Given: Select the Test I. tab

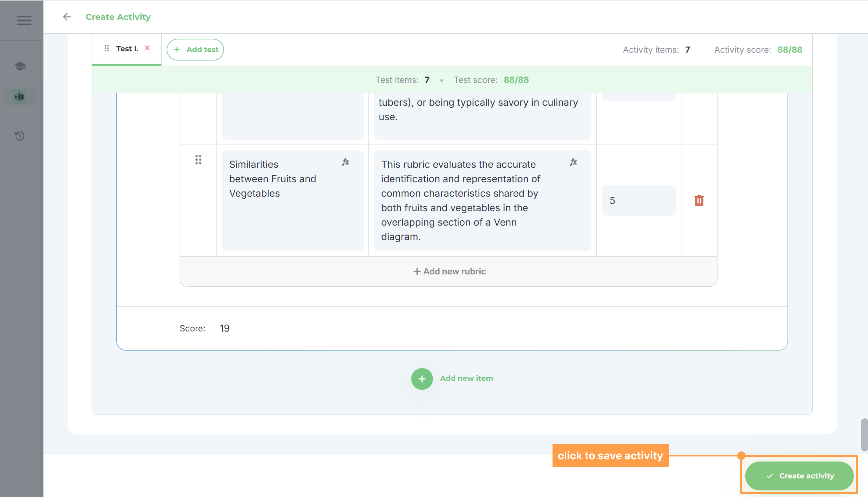Looking at the screenshot, I should click(127, 49).
